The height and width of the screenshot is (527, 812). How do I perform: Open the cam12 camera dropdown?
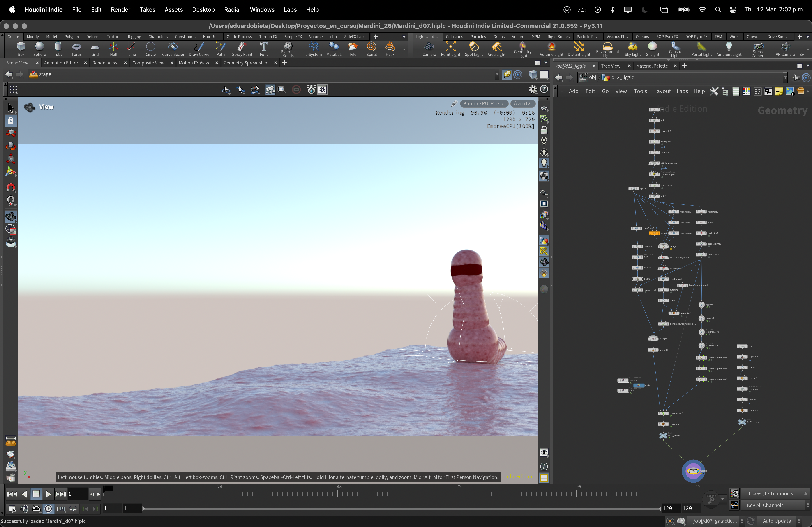pos(523,104)
